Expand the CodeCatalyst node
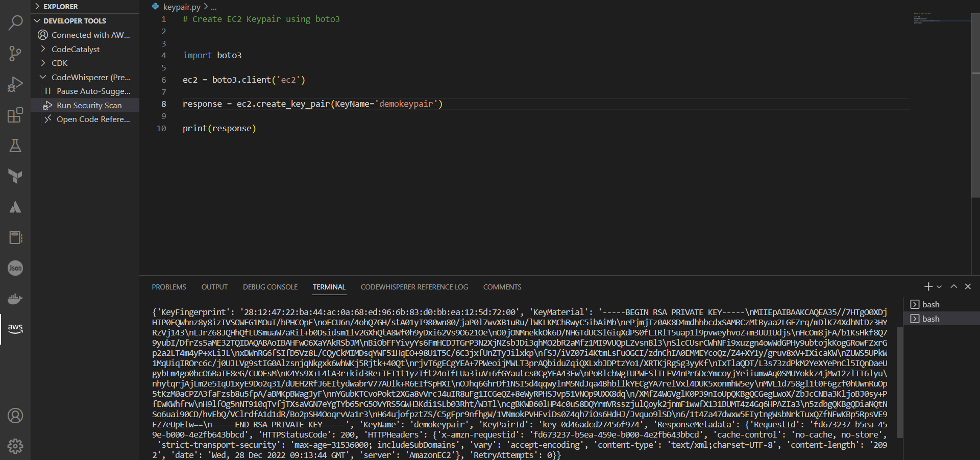This screenshot has height=460, width=980. tap(43, 49)
